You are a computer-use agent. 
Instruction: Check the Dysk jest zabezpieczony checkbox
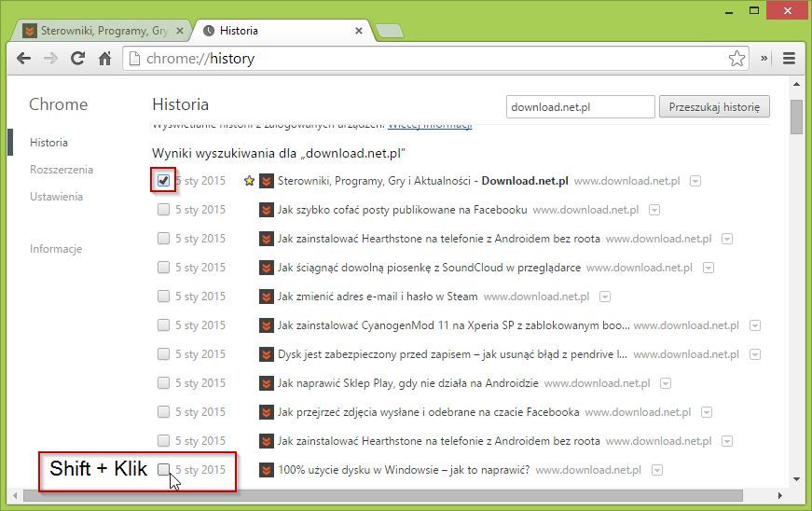(x=163, y=353)
